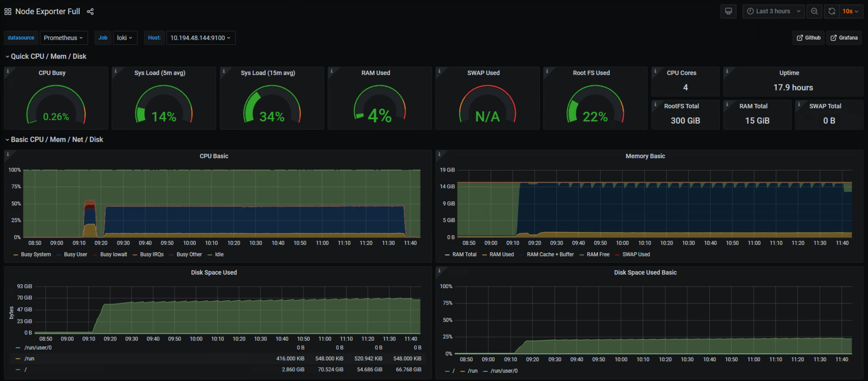
Task: Open info icon on RAM Total panel
Action: (727, 104)
